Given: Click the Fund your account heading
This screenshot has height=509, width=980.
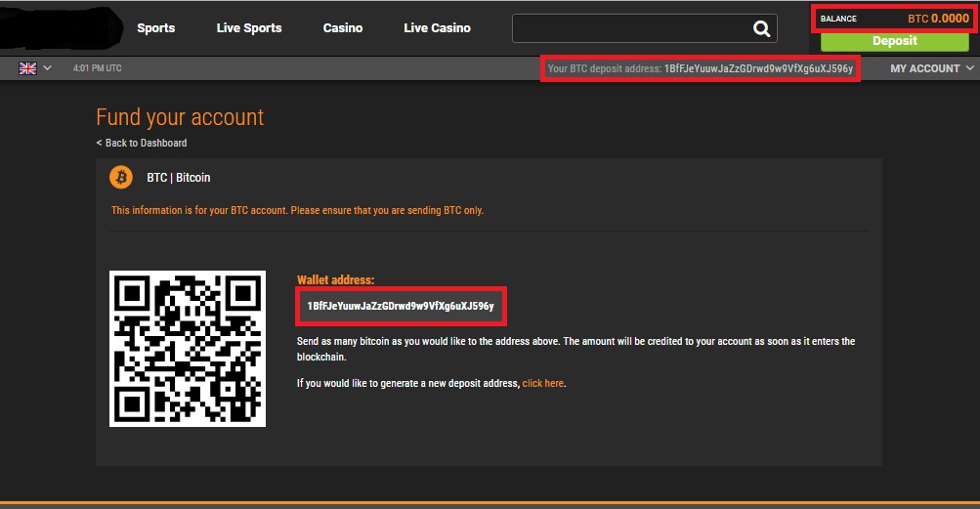Looking at the screenshot, I should click(x=180, y=117).
